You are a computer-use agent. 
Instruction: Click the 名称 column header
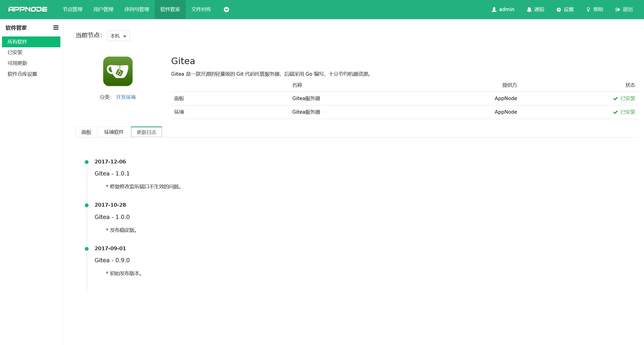tap(297, 85)
